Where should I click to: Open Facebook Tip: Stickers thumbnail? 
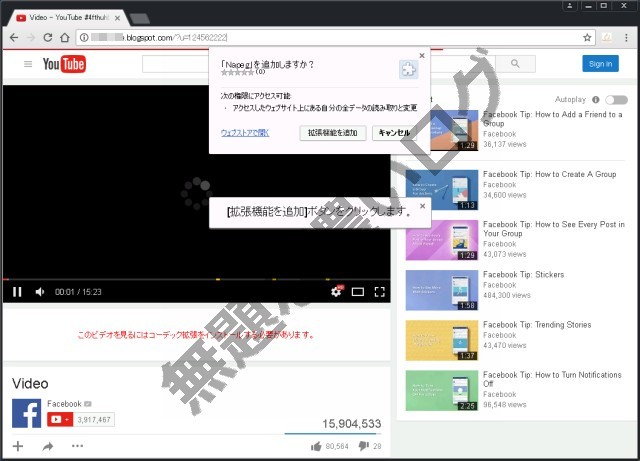point(442,290)
